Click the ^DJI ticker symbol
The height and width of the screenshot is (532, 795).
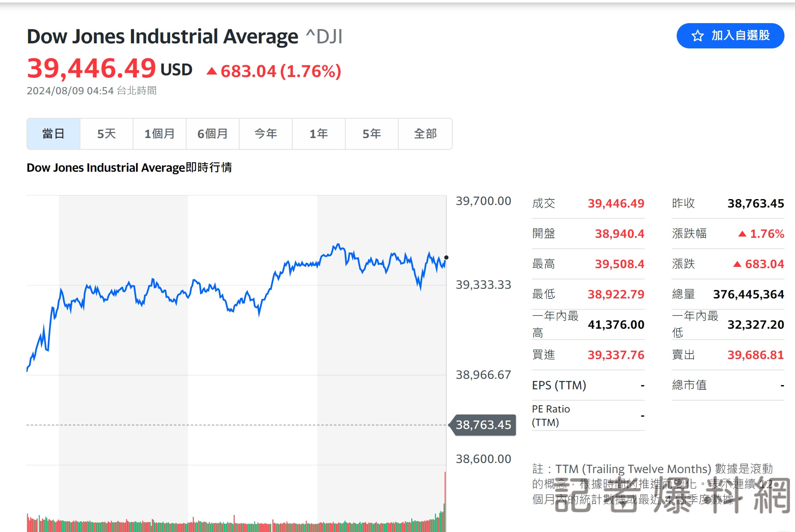click(324, 37)
